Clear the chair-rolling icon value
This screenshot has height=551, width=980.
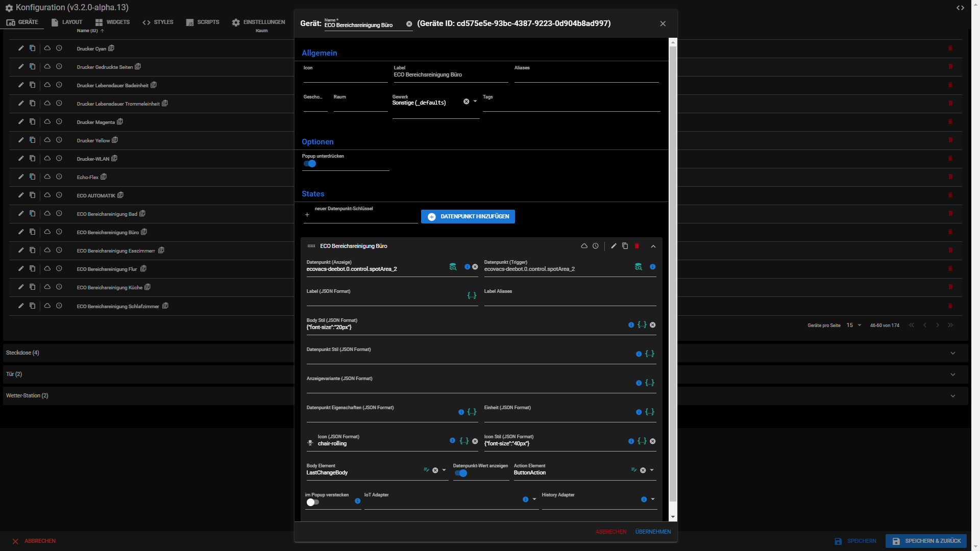pos(475,441)
